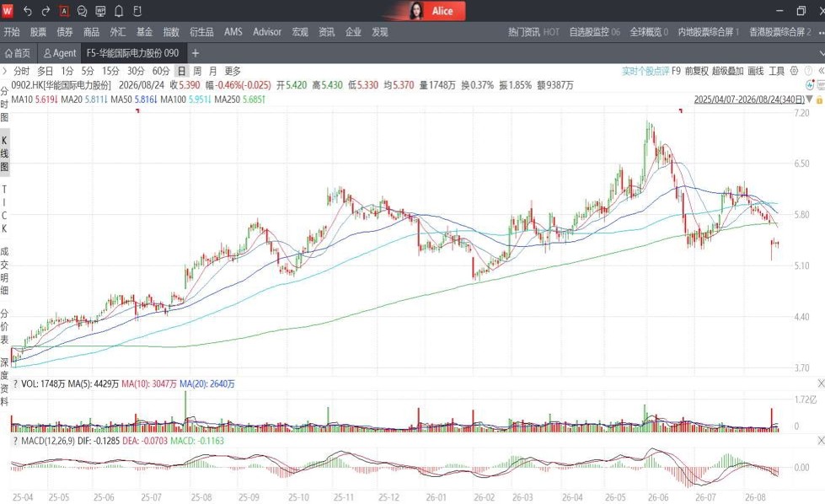Click the 画线 drawing button

756,71
